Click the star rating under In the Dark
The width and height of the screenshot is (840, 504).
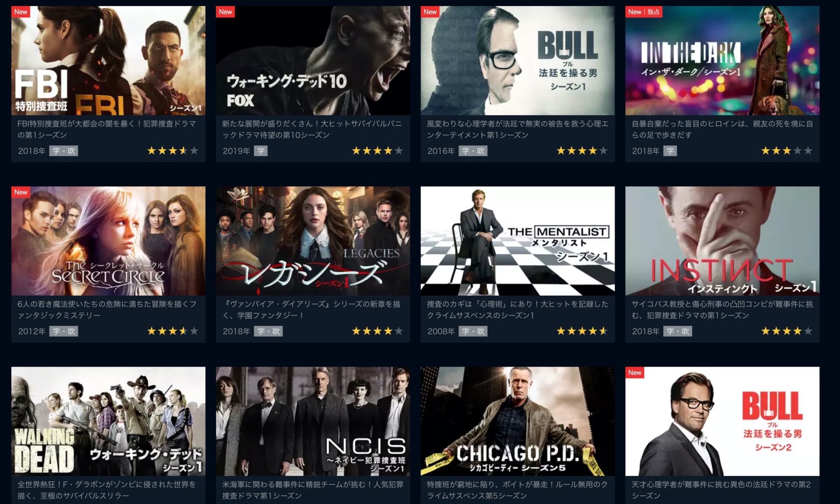[x=787, y=151]
